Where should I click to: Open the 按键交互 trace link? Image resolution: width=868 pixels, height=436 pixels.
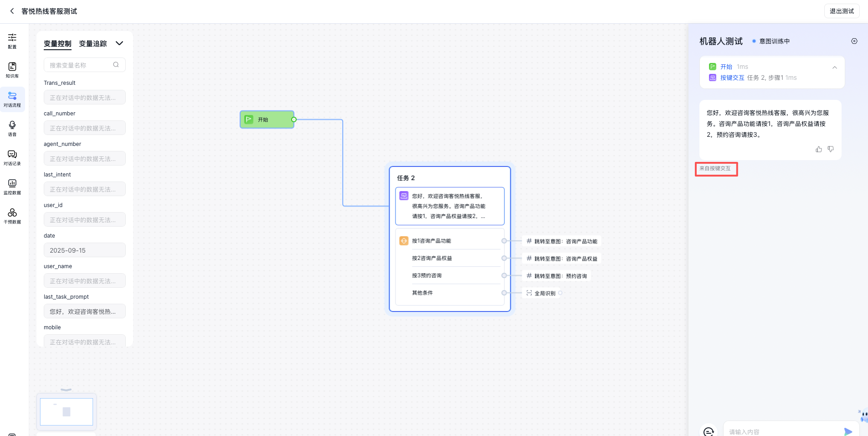click(x=732, y=78)
